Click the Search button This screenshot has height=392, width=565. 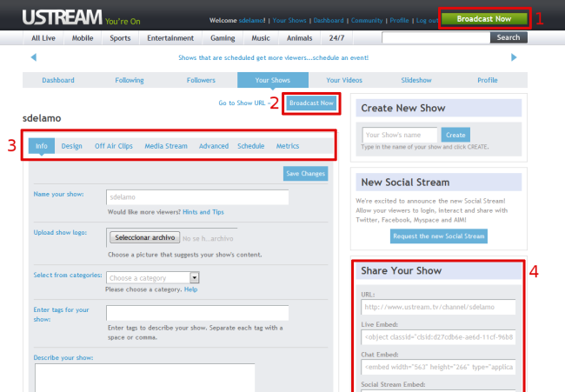508,37
